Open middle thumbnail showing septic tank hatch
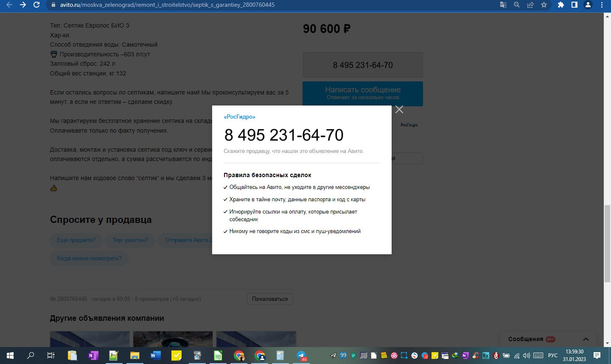 pyautogui.click(x=173, y=339)
